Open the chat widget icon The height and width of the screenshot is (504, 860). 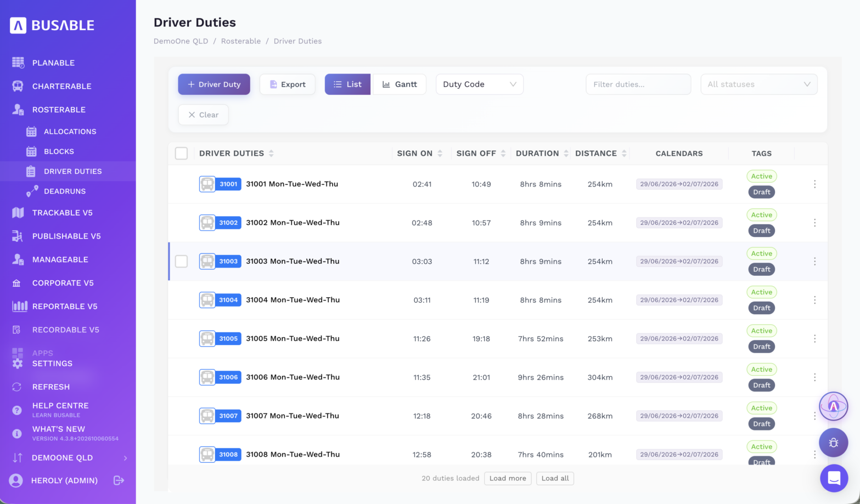[x=834, y=478]
